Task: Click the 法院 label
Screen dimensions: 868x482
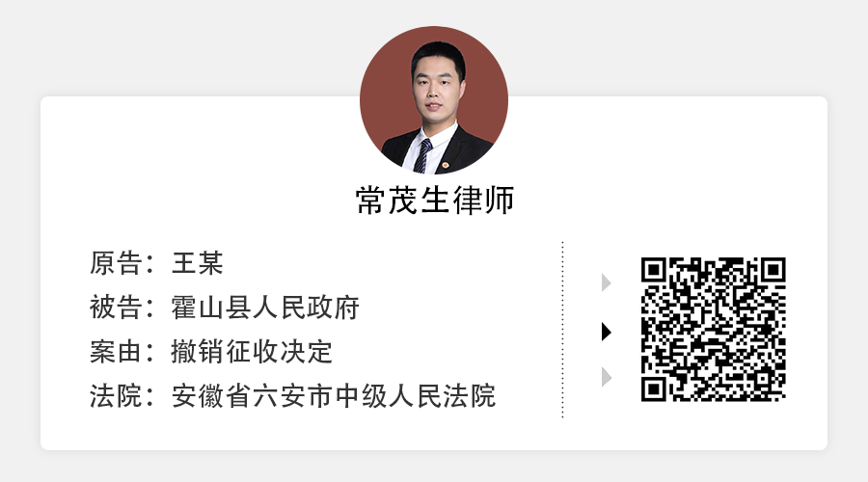Action: pos(116,396)
